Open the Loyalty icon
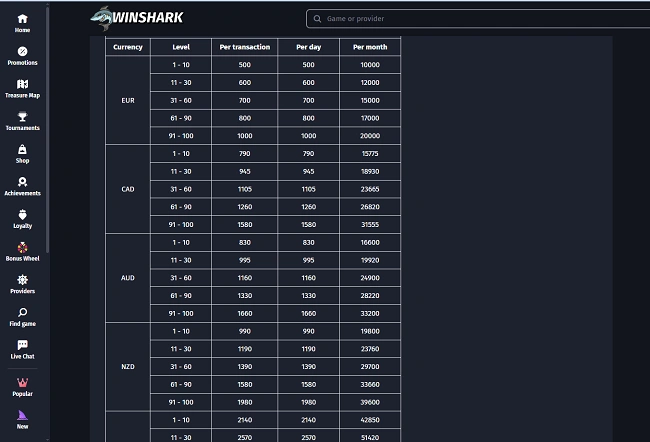This screenshot has width=650, height=442. point(22,215)
